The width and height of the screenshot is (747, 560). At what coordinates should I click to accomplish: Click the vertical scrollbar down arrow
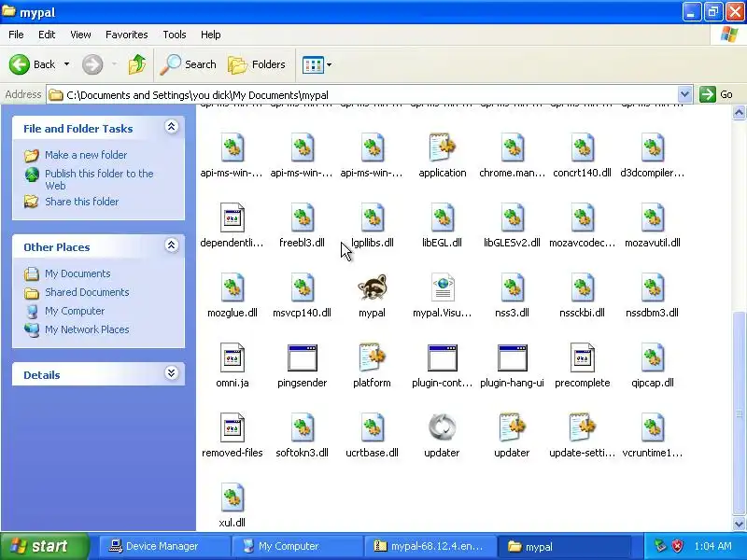click(739, 524)
